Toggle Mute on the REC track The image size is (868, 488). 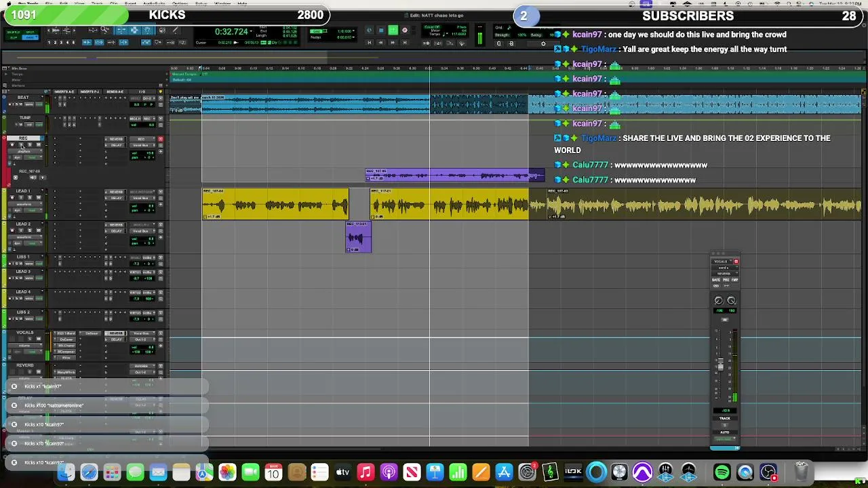pyautogui.click(x=39, y=145)
